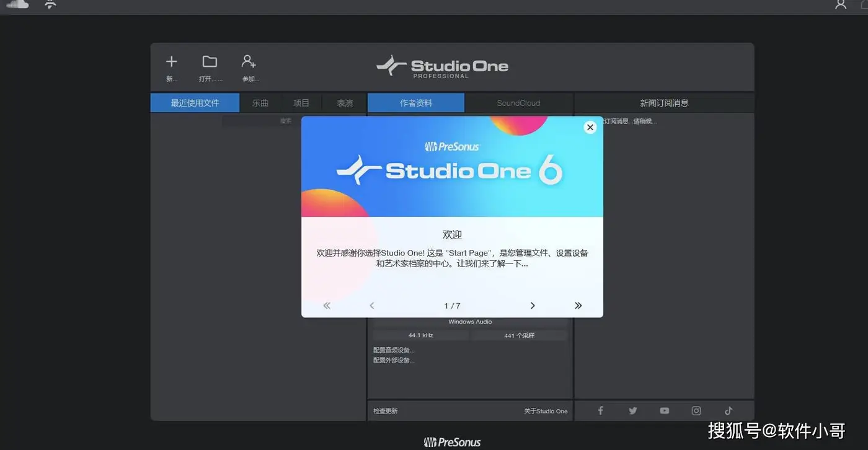This screenshot has width=868, height=450.
Task: Switch to the SoundCloud tab
Action: pyautogui.click(x=518, y=103)
